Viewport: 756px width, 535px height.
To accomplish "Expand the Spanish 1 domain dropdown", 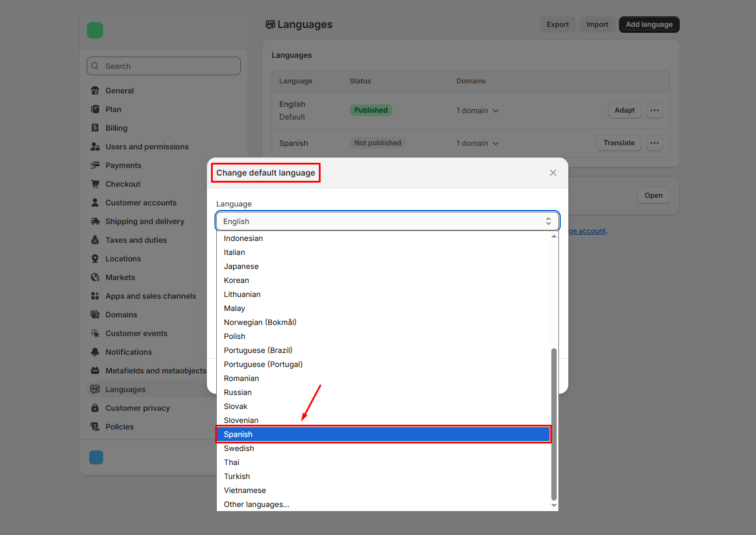I will 477,143.
